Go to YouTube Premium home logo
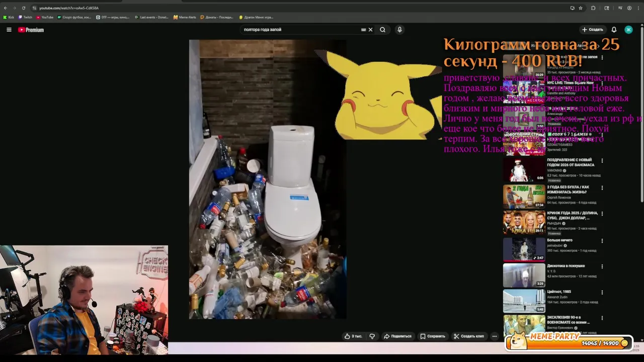Image resolution: width=644 pixels, height=362 pixels. click(x=31, y=30)
